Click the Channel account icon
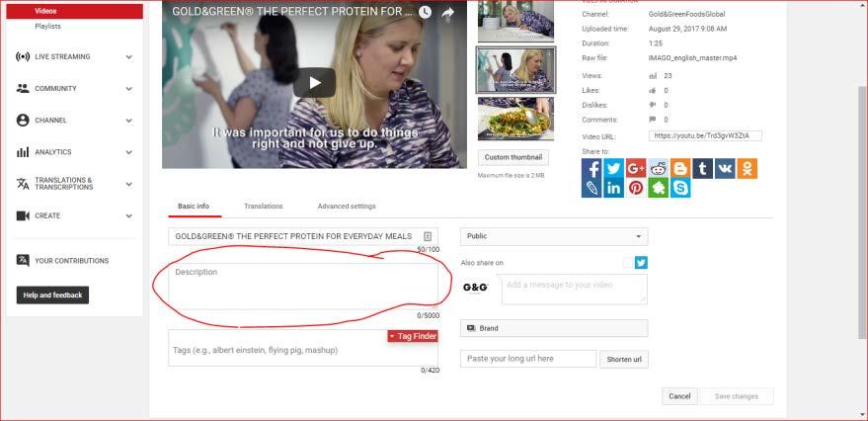The width and height of the screenshot is (868, 421). click(x=23, y=121)
